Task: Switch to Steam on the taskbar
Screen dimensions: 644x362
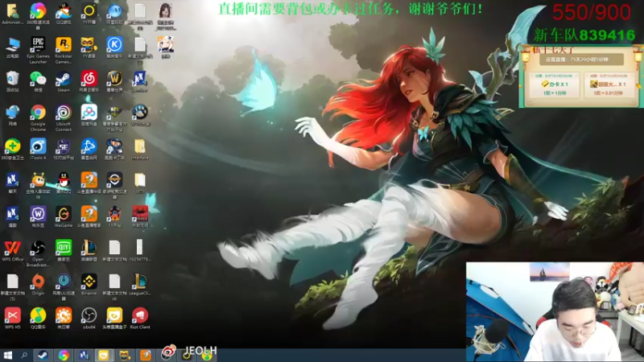Action: [43, 355]
